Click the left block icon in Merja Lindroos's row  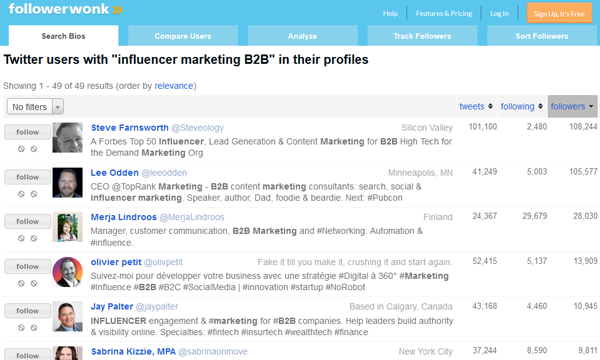click(21, 238)
